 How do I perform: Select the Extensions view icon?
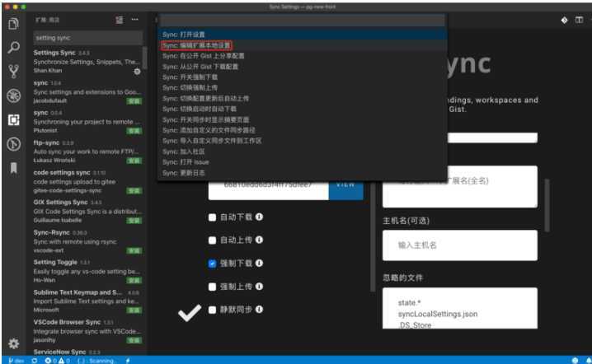point(13,119)
